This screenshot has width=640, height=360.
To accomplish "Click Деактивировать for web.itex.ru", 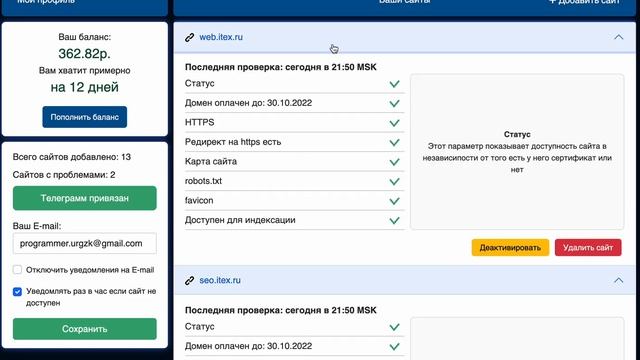I will pyautogui.click(x=510, y=248).
